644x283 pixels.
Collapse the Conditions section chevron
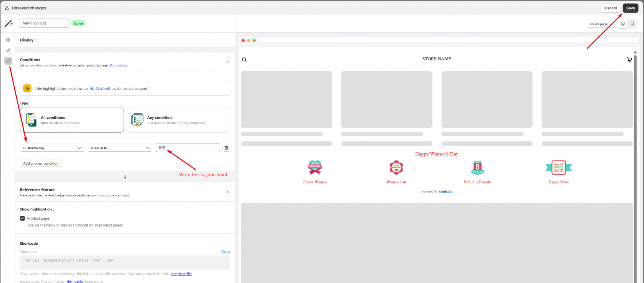[227, 62]
